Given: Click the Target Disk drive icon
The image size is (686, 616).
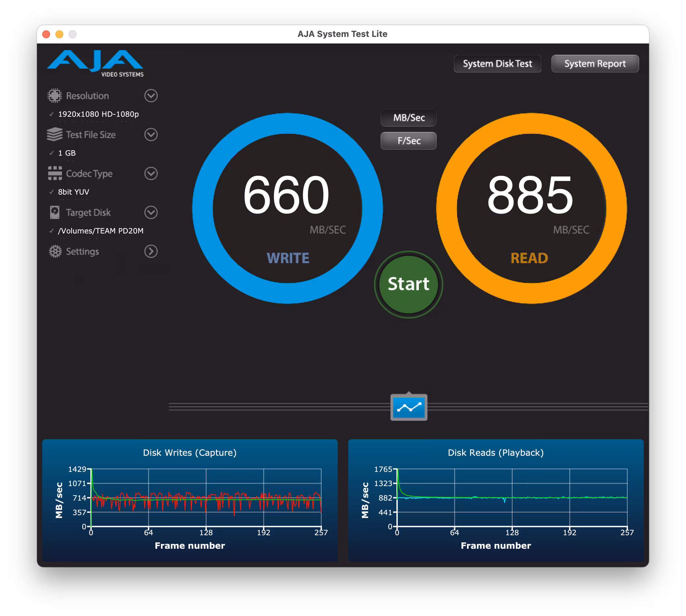Looking at the screenshot, I should (x=54, y=212).
